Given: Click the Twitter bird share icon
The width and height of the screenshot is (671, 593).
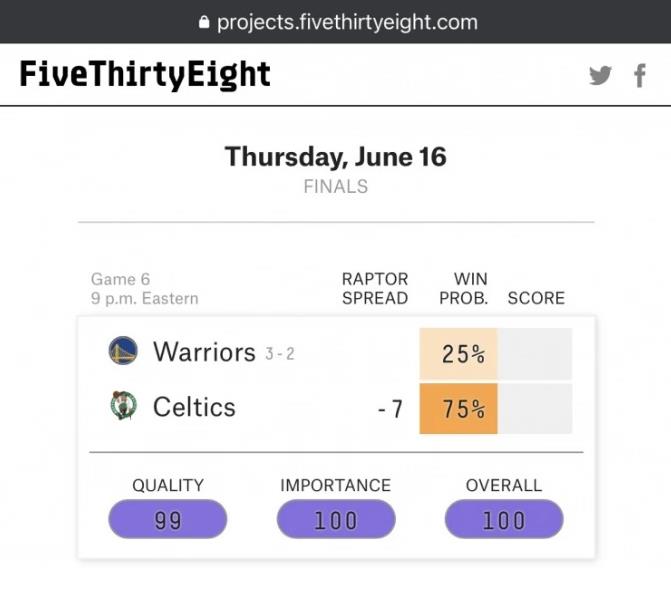Looking at the screenshot, I should tap(600, 76).
